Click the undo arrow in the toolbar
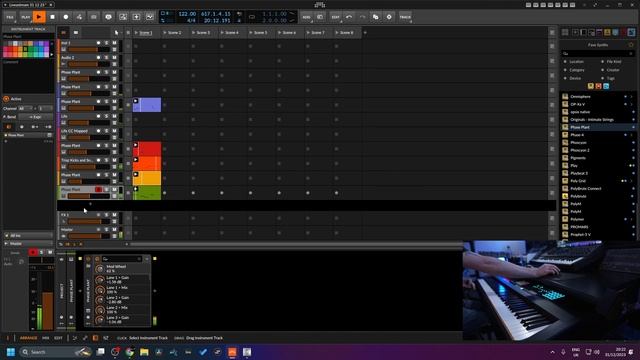Image resolution: width=640 pixels, height=360 pixels. [349, 17]
